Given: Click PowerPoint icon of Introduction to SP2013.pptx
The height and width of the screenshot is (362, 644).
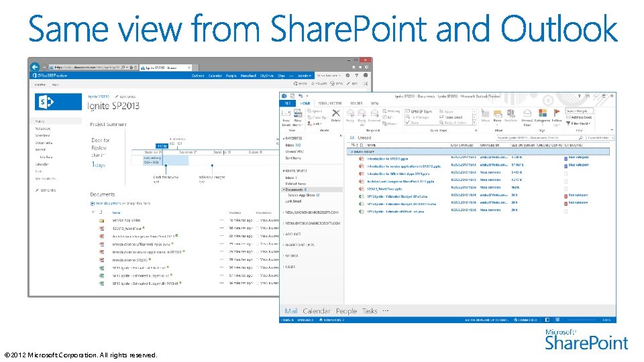Looking at the screenshot, I should pos(361,159).
